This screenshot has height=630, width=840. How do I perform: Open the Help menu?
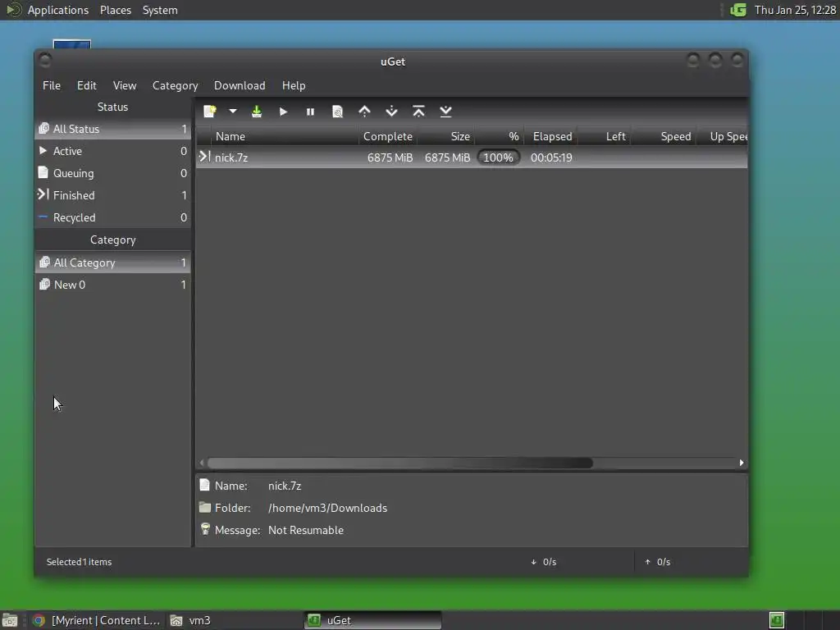point(294,85)
